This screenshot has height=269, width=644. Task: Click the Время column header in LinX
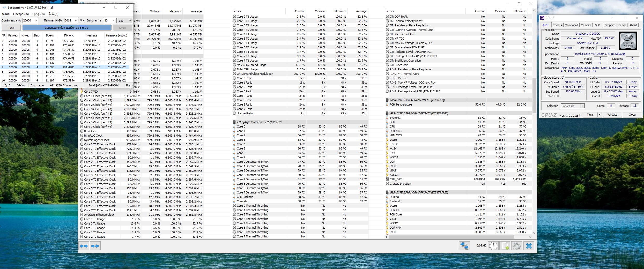(50, 35)
